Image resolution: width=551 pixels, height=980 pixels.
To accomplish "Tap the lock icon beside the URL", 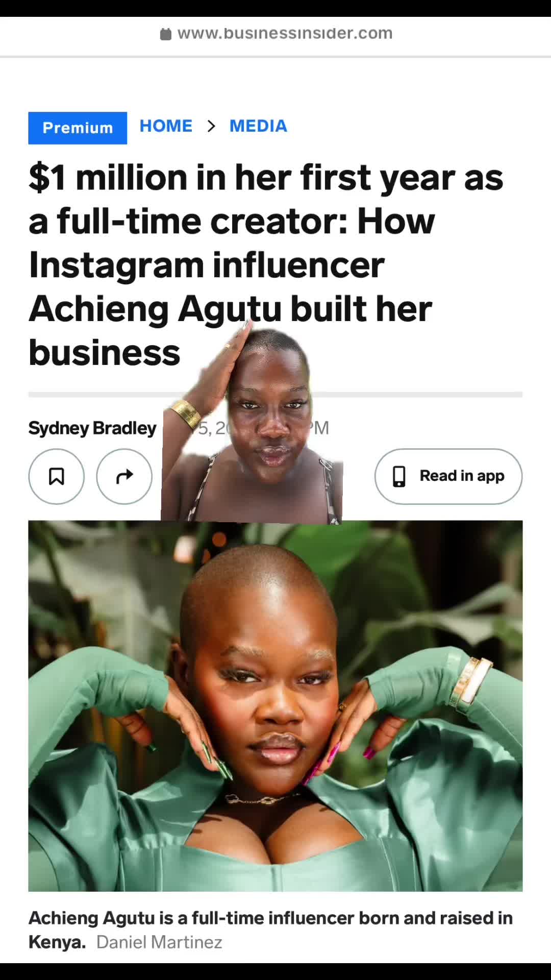I will pos(165,34).
